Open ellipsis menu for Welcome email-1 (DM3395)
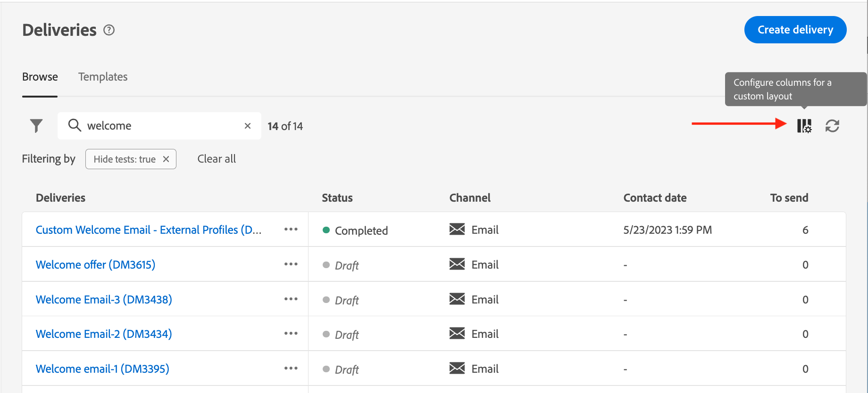The height and width of the screenshot is (393, 868). tap(291, 368)
